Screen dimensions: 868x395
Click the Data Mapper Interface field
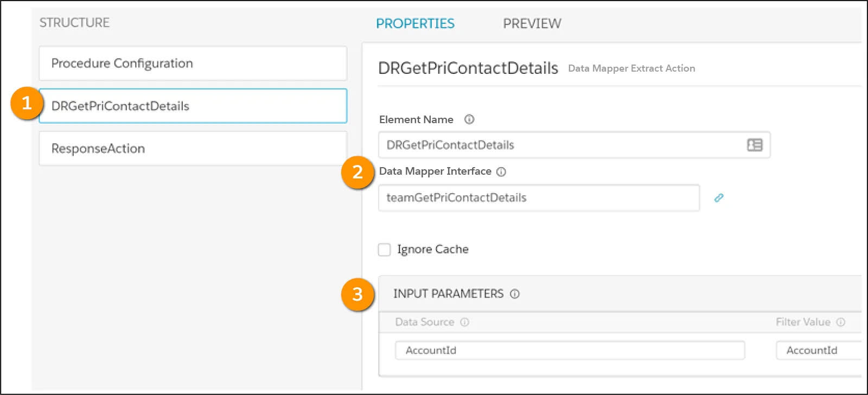pos(539,197)
